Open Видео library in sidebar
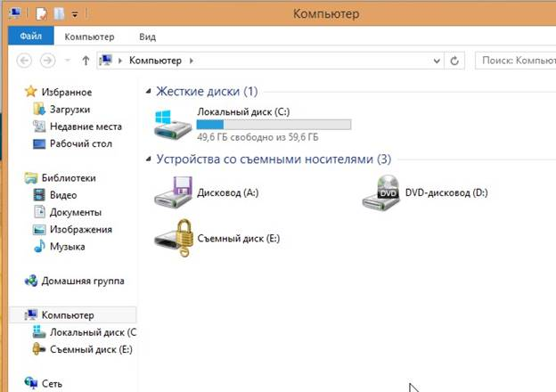The image size is (556, 392). [63, 195]
